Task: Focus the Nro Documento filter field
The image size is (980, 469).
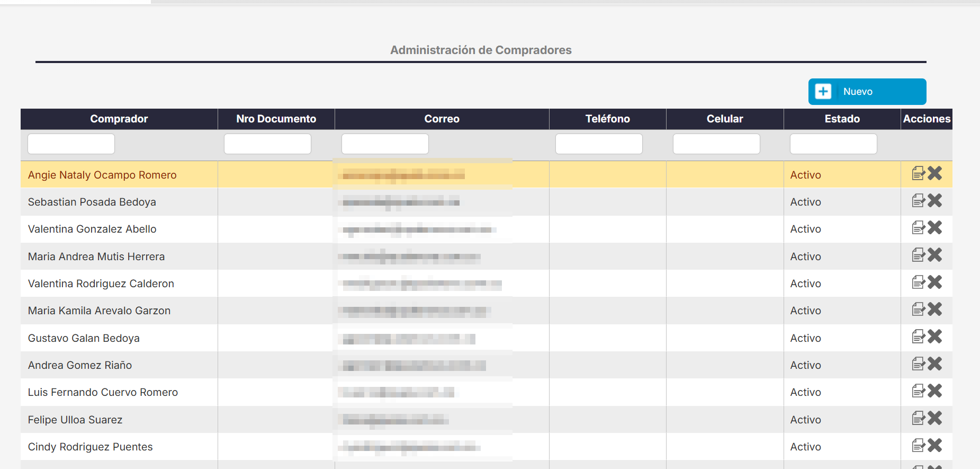Action: click(x=267, y=144)
